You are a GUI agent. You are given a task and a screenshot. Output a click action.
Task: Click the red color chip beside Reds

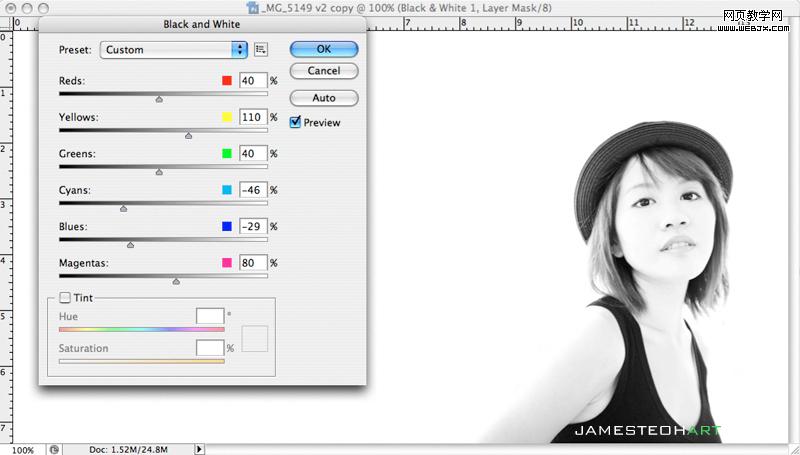click(227, 80)
